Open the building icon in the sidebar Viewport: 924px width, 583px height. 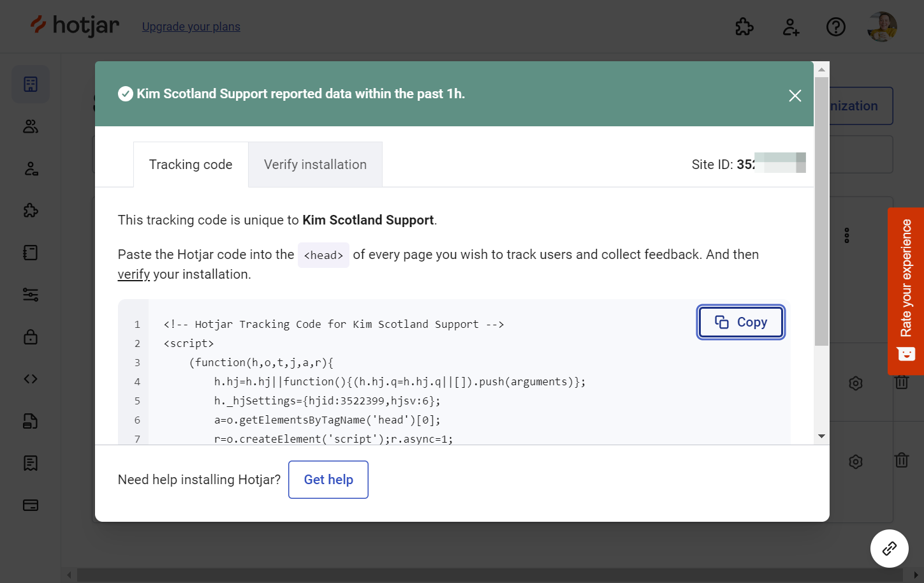31,84
